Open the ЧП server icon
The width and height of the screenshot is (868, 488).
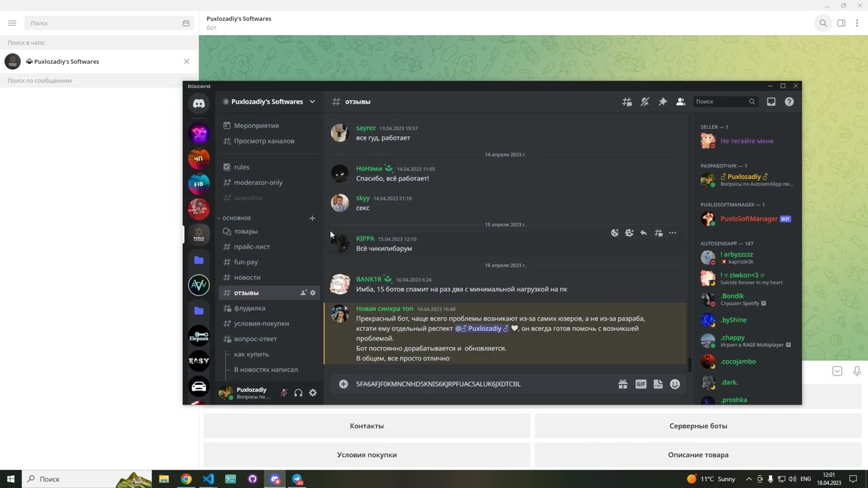pos(199,159)
